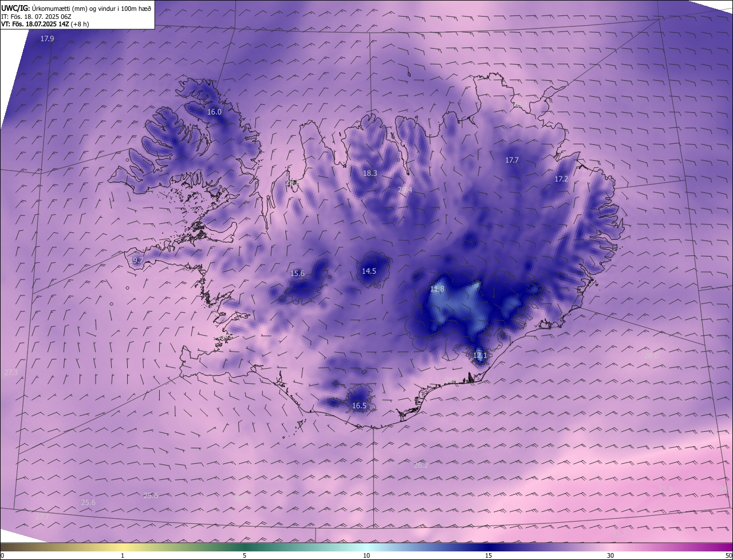Click the 0 tick on the color bar
This screenshot has width=733, height=560.
pyautogui.click(x=2, y=555)
